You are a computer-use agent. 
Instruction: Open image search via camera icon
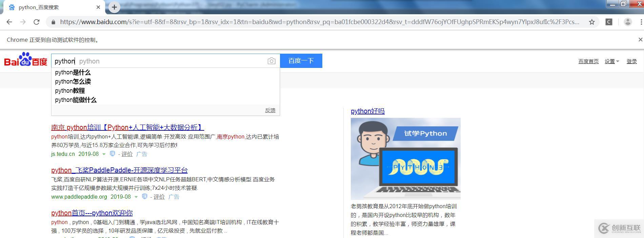click(271, 61)
